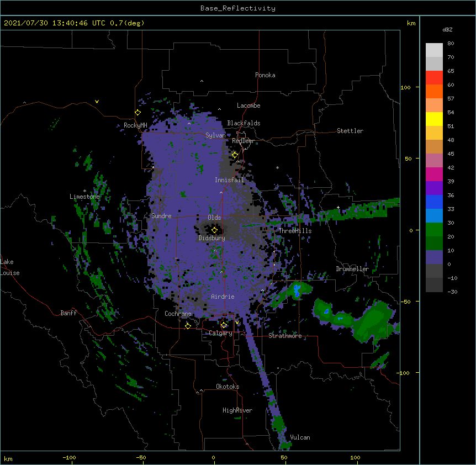Click the Limestone map label
This screenshot has height=465, width=476.
[x=84, y=197]
